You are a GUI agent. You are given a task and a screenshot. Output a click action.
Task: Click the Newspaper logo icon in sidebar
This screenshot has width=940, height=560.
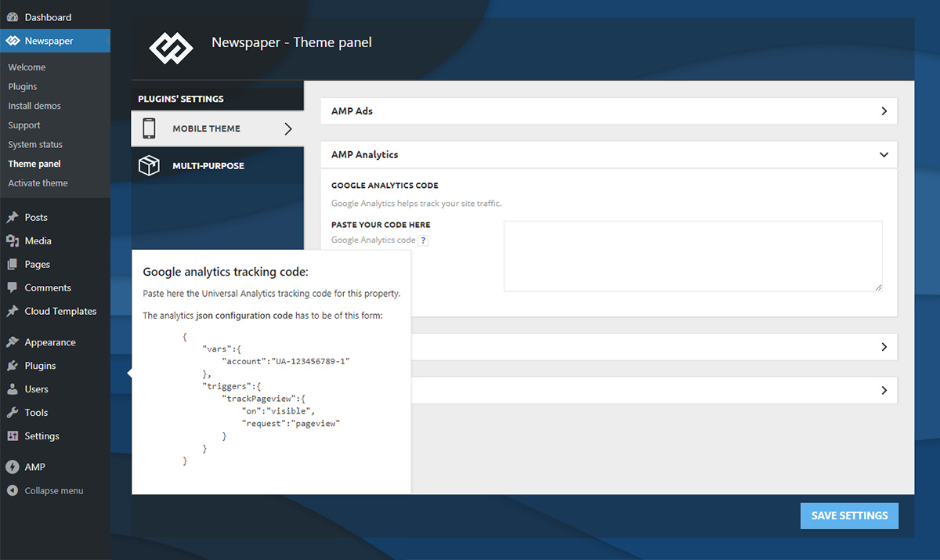[x=13, y=41]
